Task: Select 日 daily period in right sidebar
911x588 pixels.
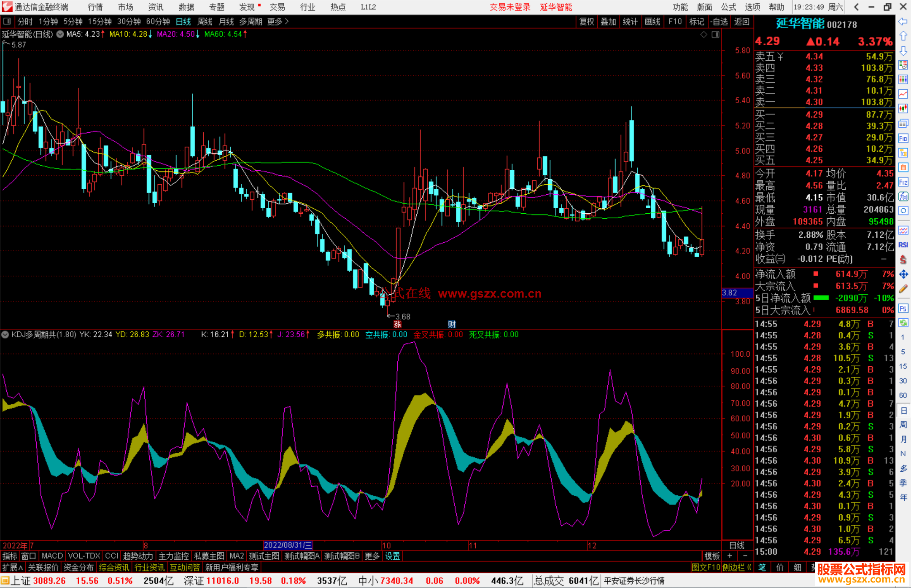Action: [903, 410]
